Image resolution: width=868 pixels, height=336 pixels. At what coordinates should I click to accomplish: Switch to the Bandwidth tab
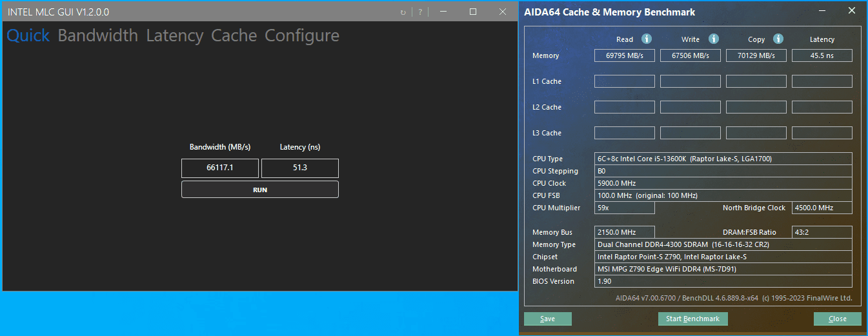(98, 35)
